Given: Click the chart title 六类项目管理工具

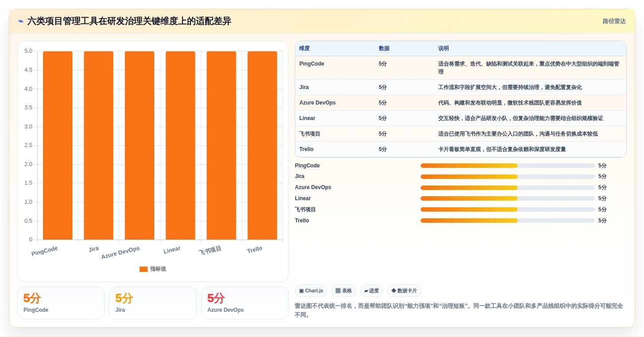Looking at the screenshot, I should pos(129,21).
